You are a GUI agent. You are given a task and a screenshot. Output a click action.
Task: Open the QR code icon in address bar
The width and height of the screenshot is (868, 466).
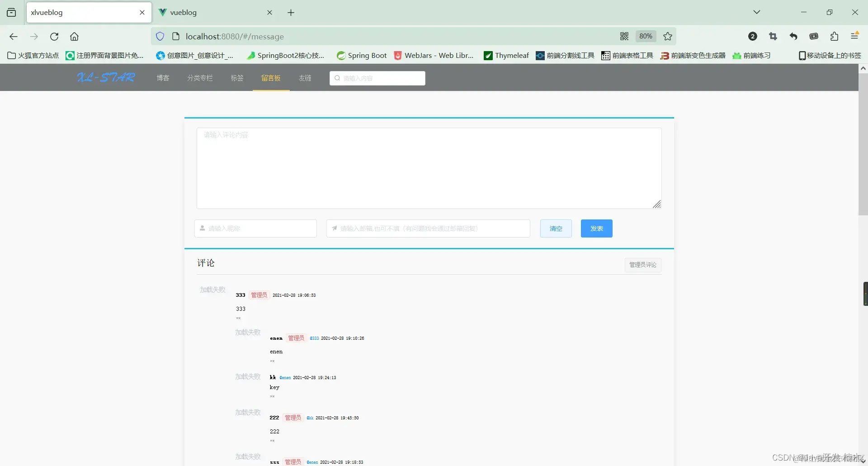tap(624, 37)
